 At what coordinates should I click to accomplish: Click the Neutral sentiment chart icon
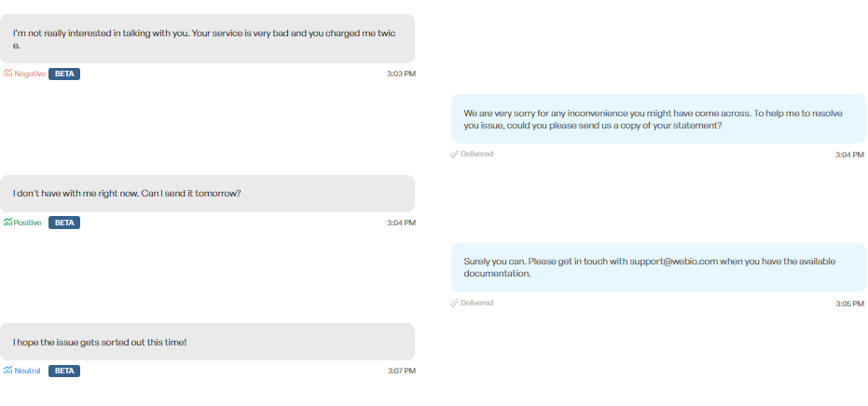[x=7, y=371]
